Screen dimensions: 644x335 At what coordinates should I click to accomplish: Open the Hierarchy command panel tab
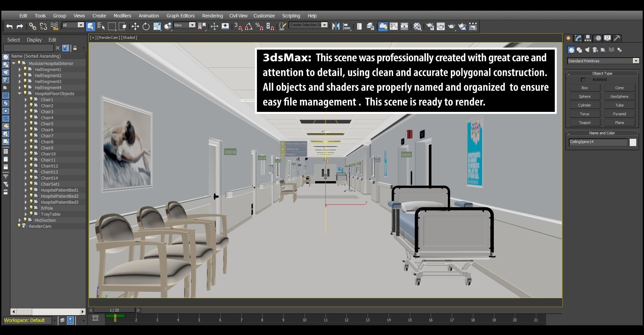point(588,38)
